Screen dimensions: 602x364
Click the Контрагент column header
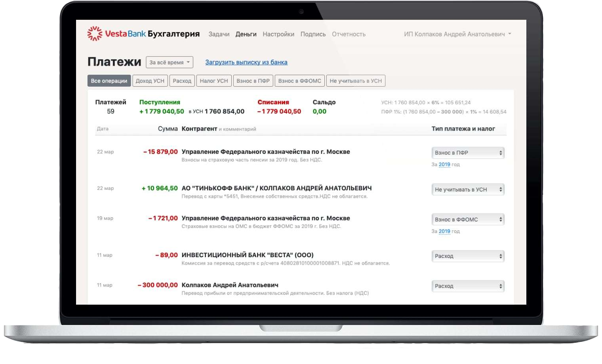(x=199, y=129)
